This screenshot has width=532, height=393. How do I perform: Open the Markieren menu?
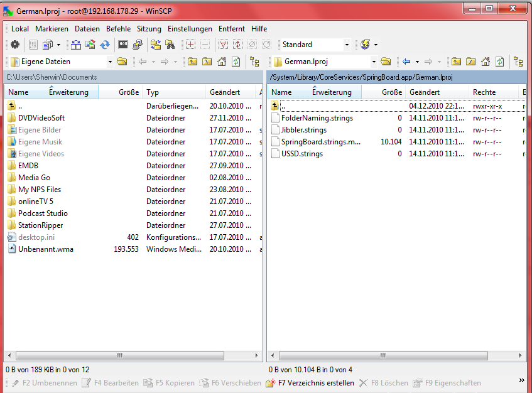(x=52, y=29)
